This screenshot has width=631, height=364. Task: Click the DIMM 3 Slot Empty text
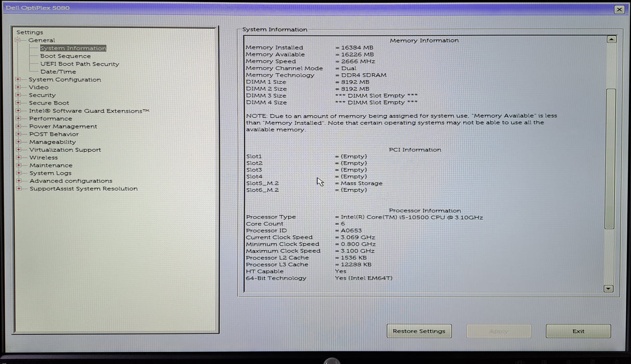click(x=377, y=96)
